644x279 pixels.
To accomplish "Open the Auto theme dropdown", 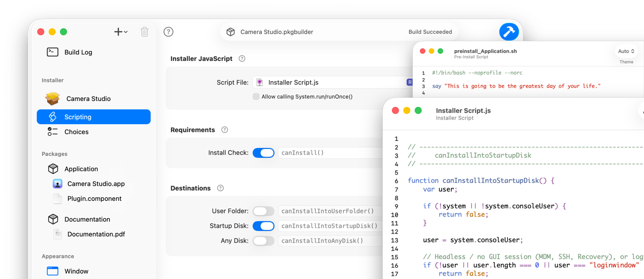I will pos(626,51).
